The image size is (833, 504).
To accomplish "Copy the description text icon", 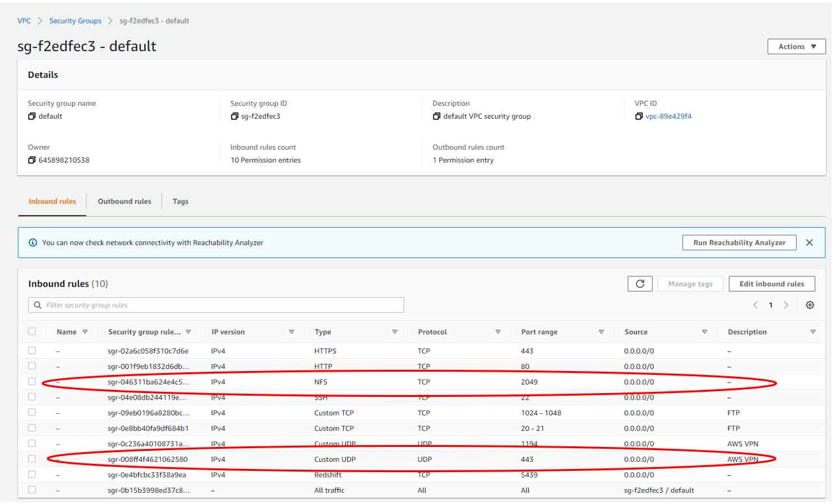I will (x=437, y=117).
